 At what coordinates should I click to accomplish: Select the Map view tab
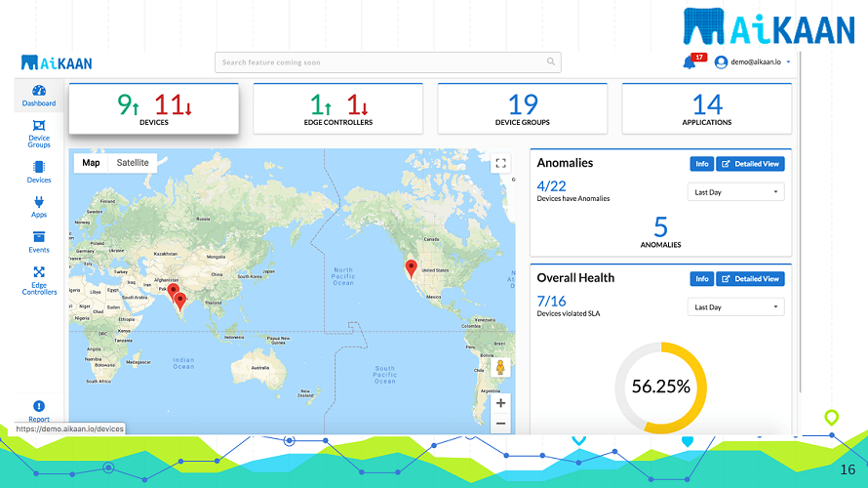(91, 163)
